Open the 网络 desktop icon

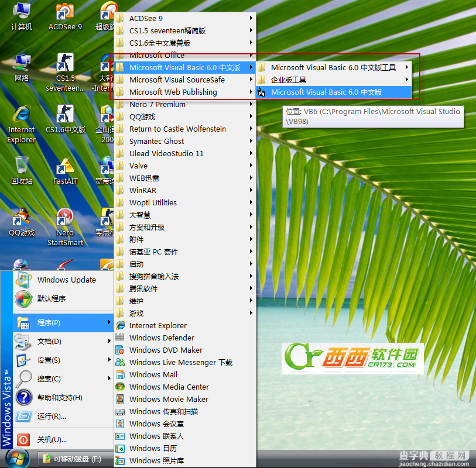(x=22, y=68)
